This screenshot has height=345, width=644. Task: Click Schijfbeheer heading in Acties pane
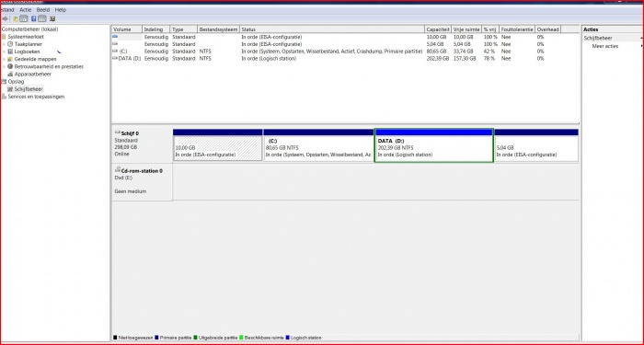click(x=598, y=39)
